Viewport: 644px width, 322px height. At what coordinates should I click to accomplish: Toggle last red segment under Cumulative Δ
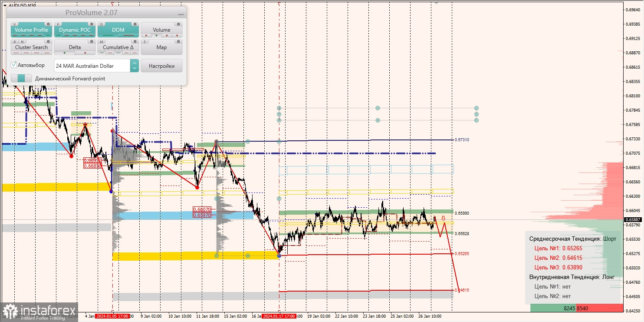135,53
